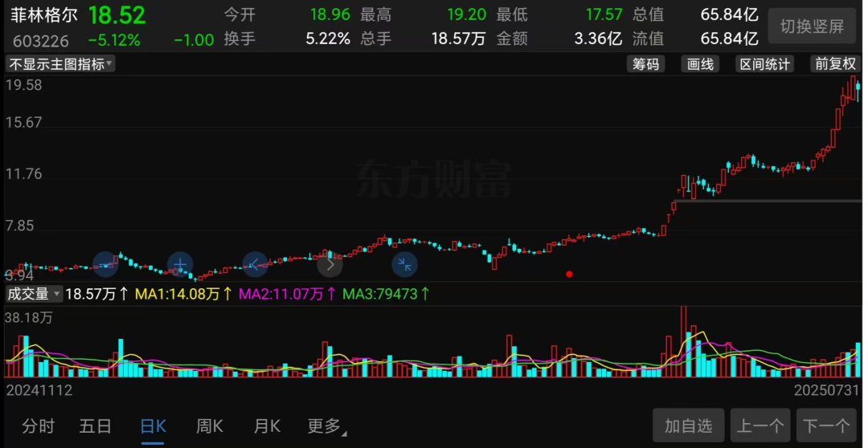Click the 换手 value 5.22%
The image size is (868, 448).
(328, 39)
